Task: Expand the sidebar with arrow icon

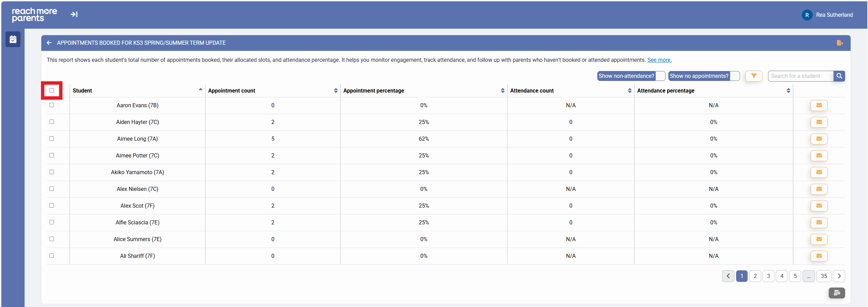Action: coord(74,14)
